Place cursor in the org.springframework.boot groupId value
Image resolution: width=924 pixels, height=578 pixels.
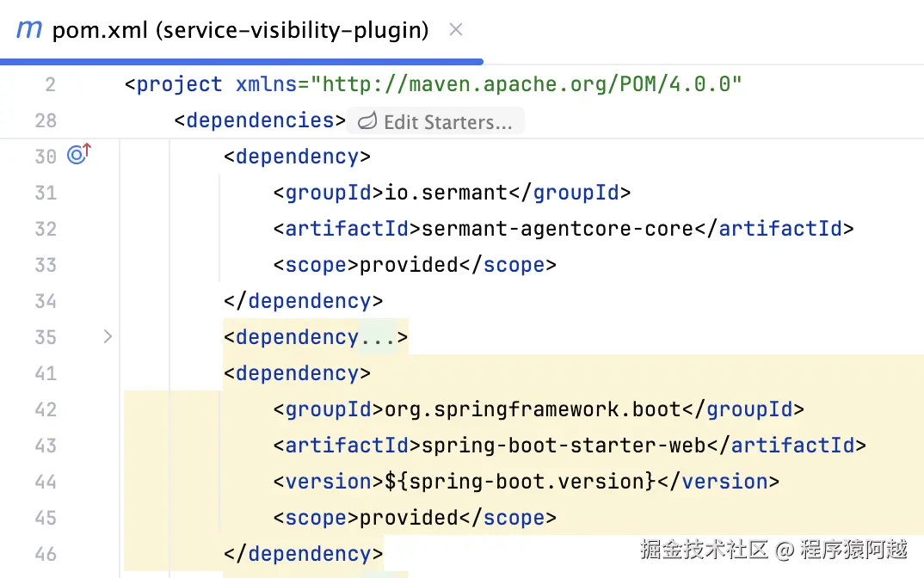(533, 409)
